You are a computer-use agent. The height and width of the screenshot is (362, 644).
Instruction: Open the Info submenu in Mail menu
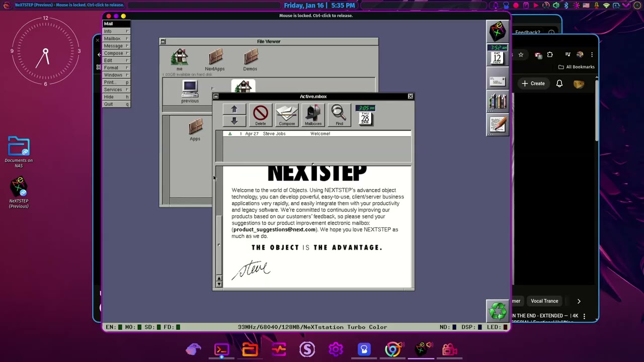(x=116, y=31)
